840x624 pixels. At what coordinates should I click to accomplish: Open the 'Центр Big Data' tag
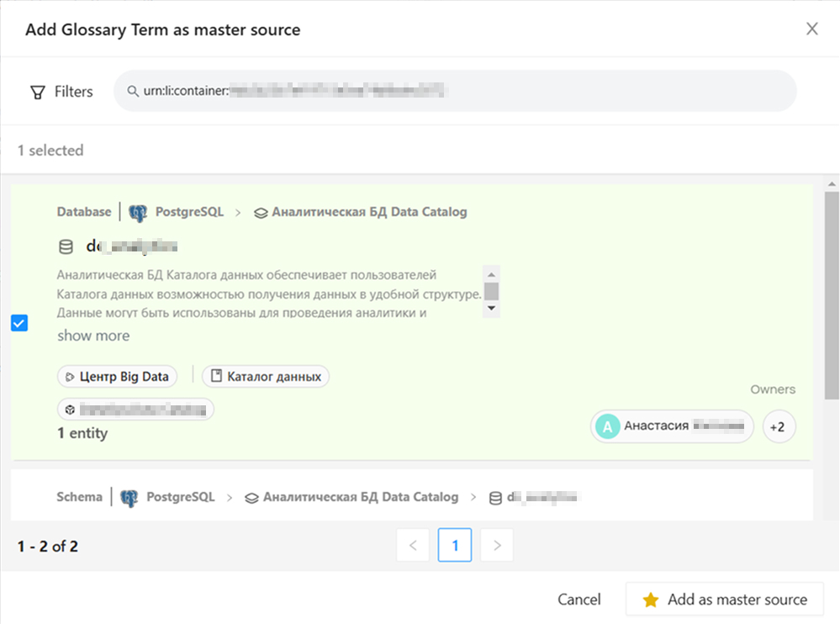tap(117, 376)
